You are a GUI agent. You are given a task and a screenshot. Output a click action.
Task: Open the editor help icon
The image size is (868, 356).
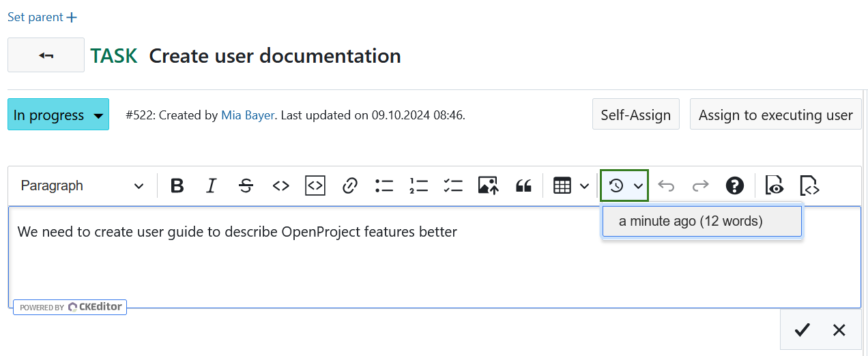(x=734, y=186)
